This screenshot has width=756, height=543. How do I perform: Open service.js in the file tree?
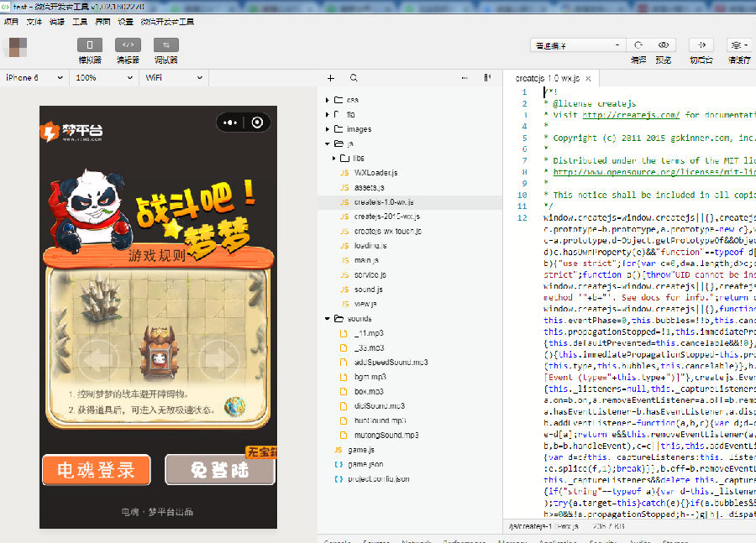point(370,274)
